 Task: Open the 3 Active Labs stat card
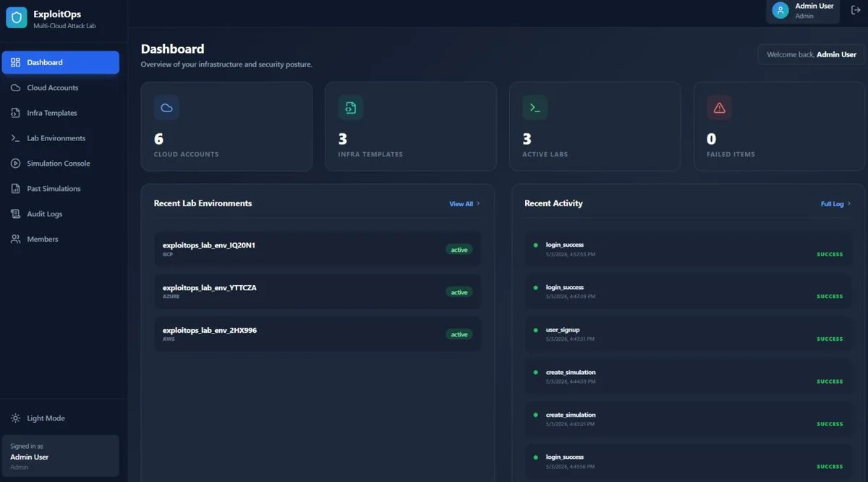coord(595,127)
